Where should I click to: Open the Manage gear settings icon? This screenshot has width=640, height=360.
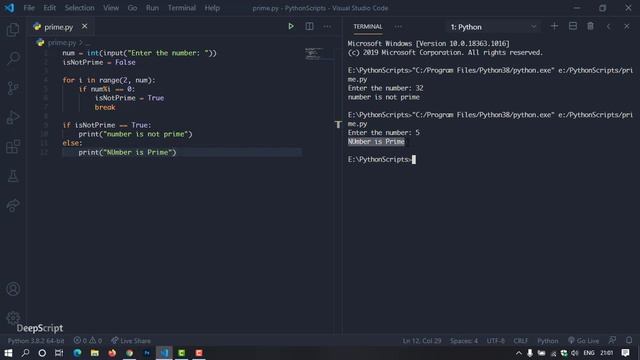pos(13,318)
